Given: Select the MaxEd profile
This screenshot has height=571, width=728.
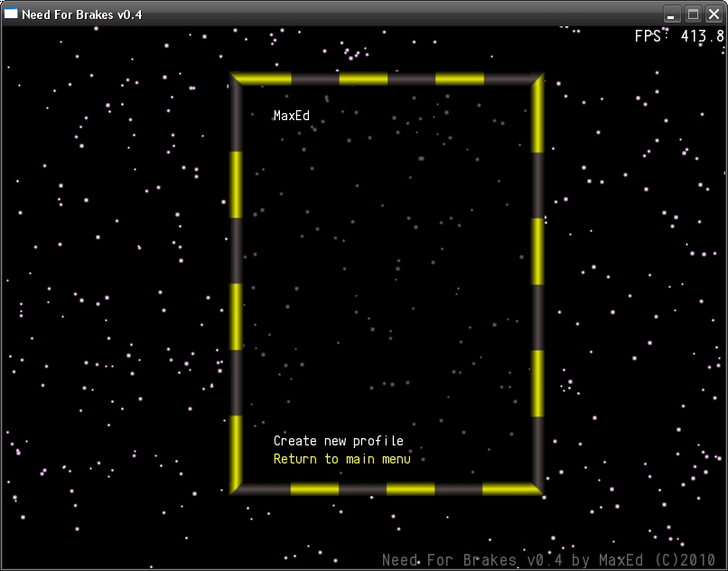Looking at the screenshot, I should (292, 116).
